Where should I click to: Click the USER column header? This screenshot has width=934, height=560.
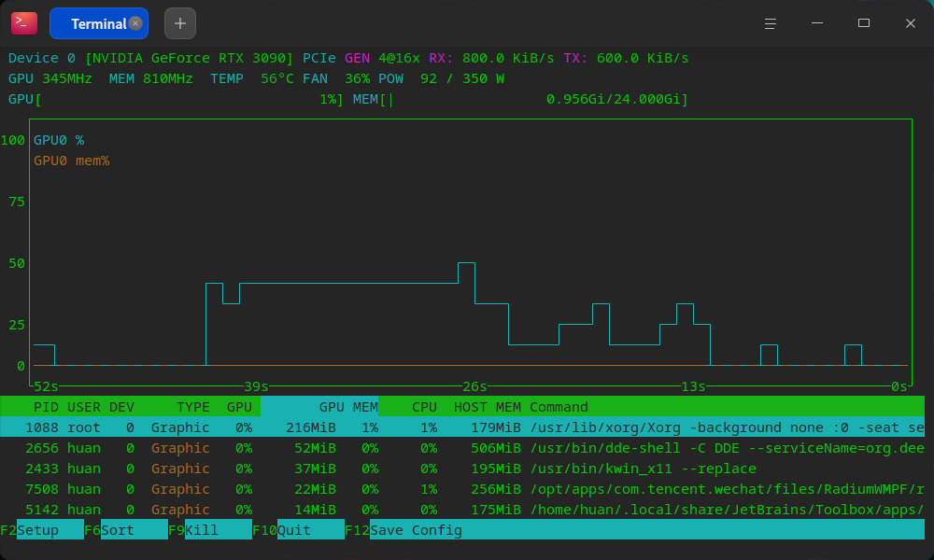84,407
